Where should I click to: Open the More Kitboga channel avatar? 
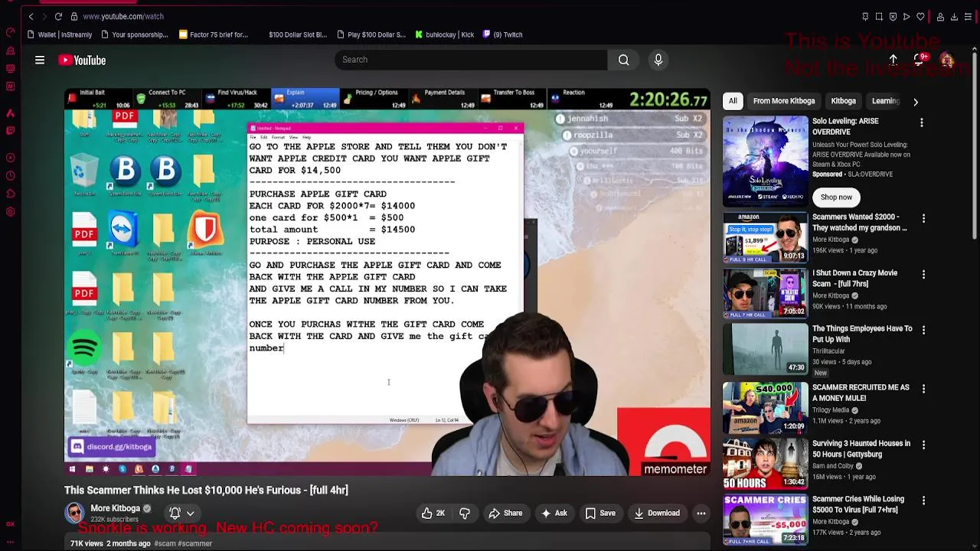pos(74,513)
